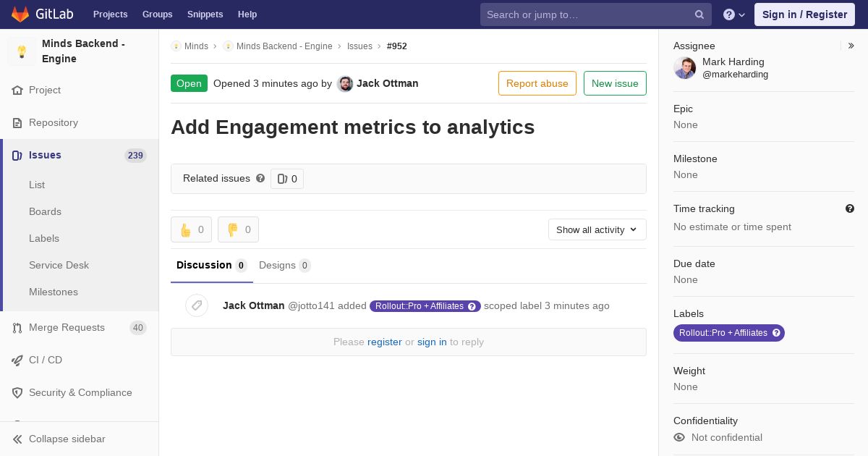Click the Merge Requests count 40
868x456 pixels.
coord(137,328)
